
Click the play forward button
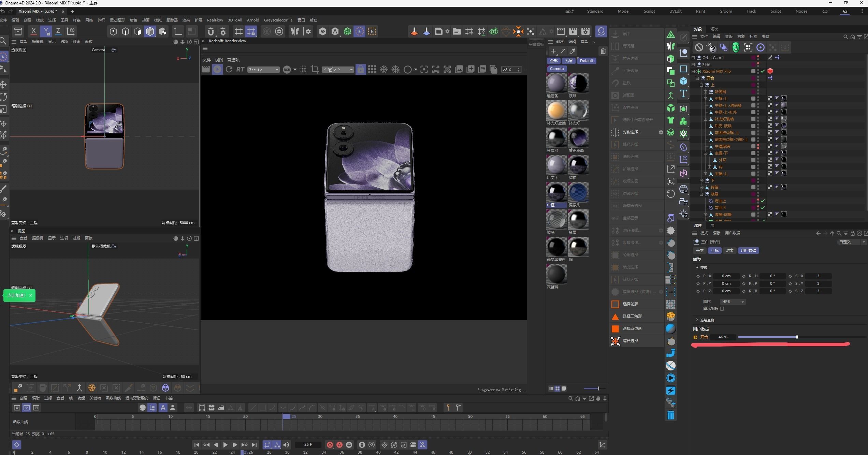tap(225, 444)
